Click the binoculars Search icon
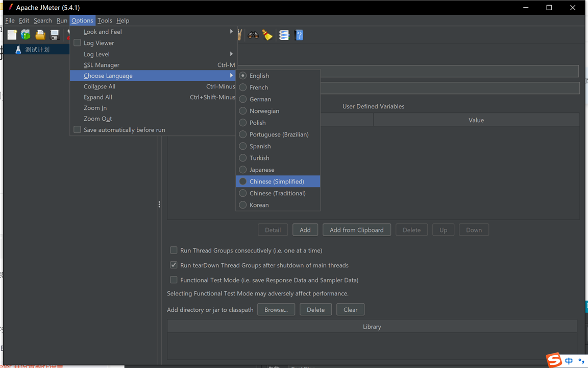 [253, 35]
